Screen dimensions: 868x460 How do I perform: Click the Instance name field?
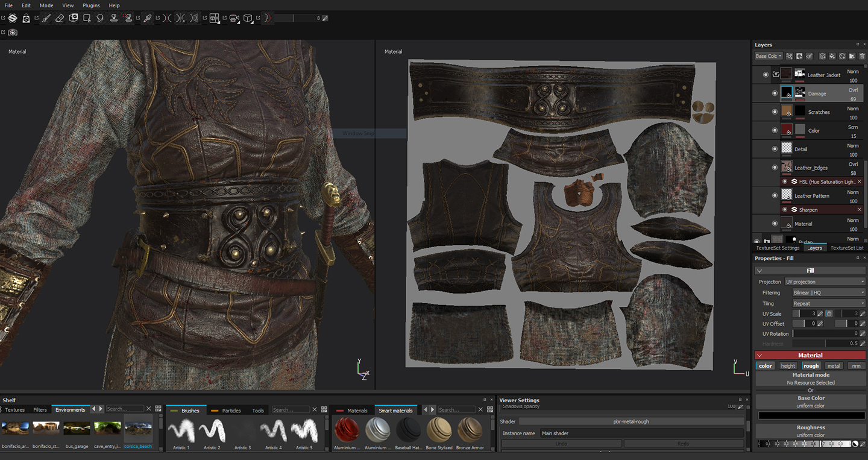point(642,433)
